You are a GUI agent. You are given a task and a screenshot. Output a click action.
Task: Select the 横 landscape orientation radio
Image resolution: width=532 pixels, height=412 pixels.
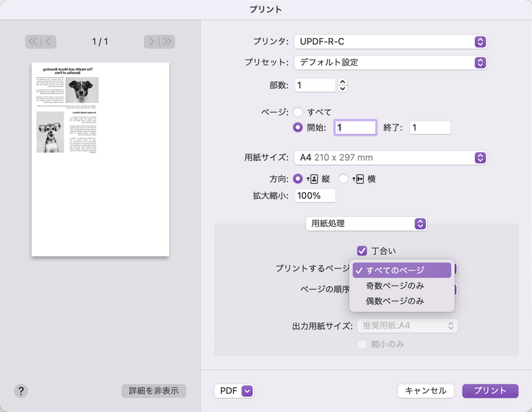(x=343, y=179)
